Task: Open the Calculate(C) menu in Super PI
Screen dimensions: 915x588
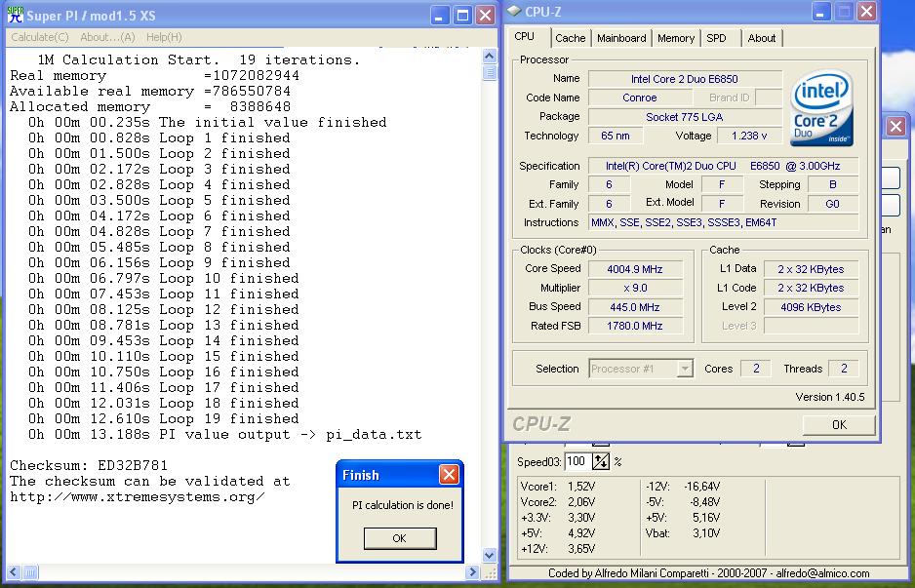Action: (40, 37)
